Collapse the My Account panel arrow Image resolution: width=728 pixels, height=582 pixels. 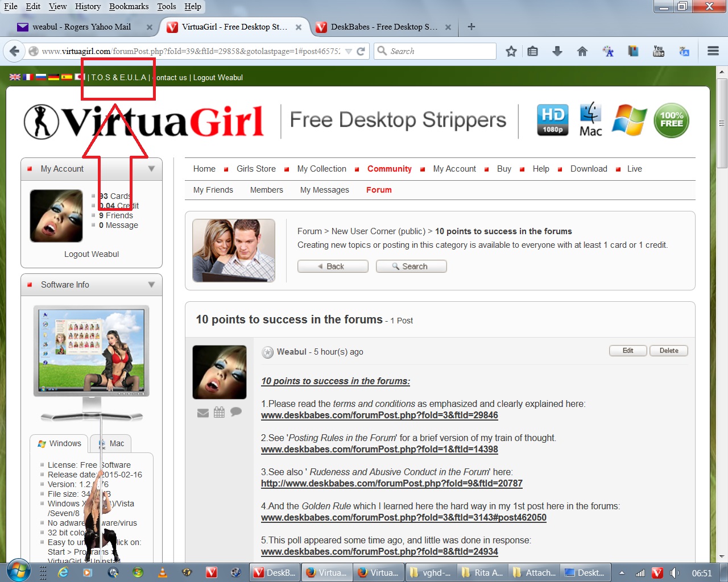[151, 169]
